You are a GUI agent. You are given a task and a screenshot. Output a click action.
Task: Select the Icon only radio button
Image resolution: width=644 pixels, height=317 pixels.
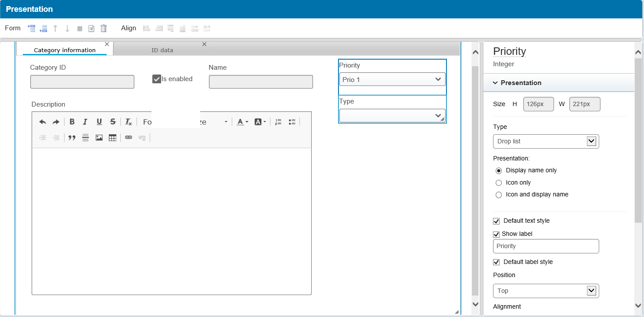tap(499, 183)
